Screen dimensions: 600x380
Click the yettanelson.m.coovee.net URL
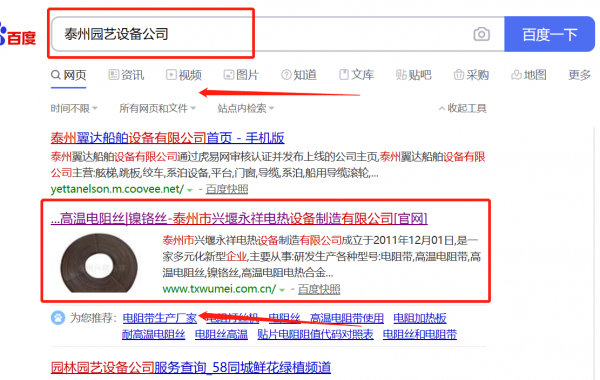coord(117,189)
